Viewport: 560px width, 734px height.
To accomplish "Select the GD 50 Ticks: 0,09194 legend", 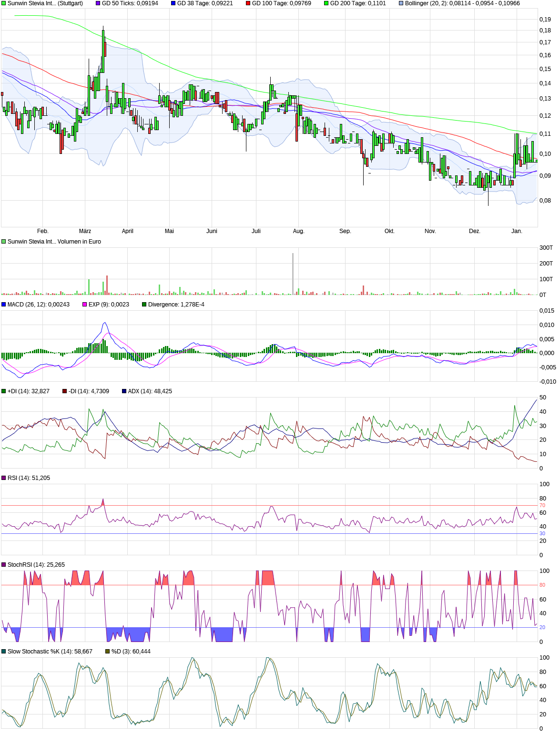I will [130, 3].
